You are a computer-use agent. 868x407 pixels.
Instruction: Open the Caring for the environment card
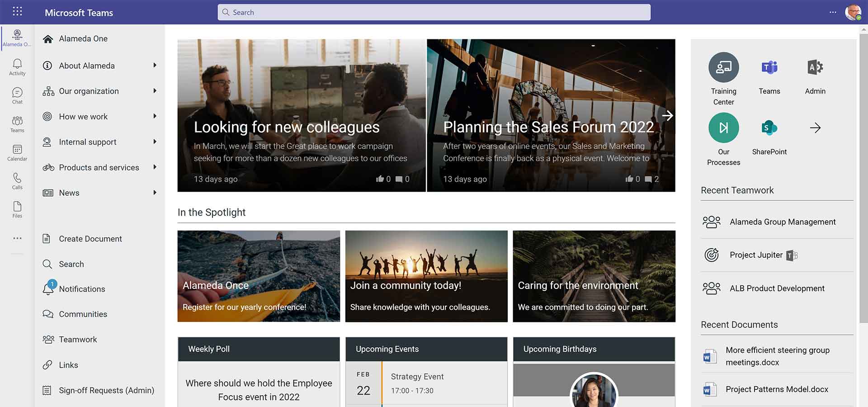[x=594, y=276]
